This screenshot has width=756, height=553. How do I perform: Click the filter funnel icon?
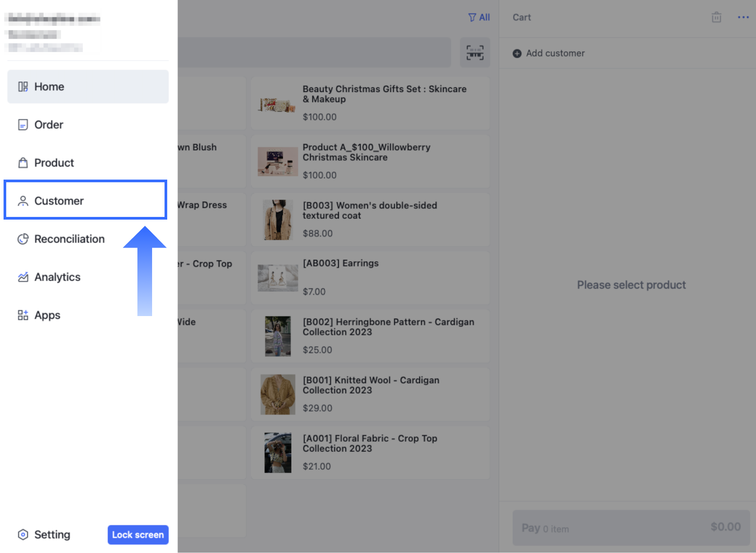pyautogui.click(x=472, y=17)
